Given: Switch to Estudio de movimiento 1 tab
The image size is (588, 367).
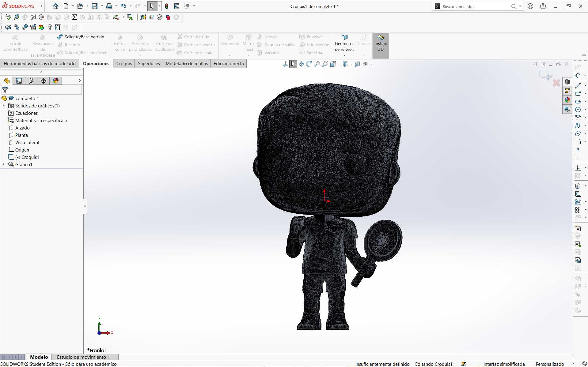Looking at the screenshot, I should point(83,357).
